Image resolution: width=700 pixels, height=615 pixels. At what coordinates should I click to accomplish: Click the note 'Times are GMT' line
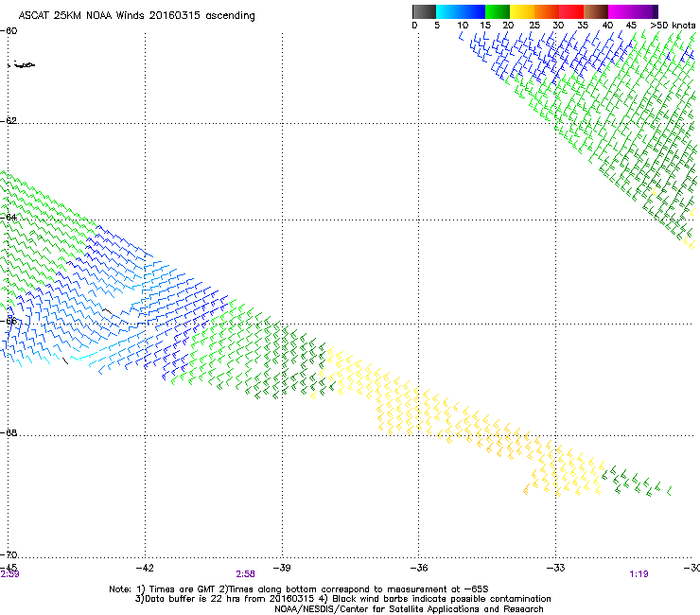click(x=299, y=589)
